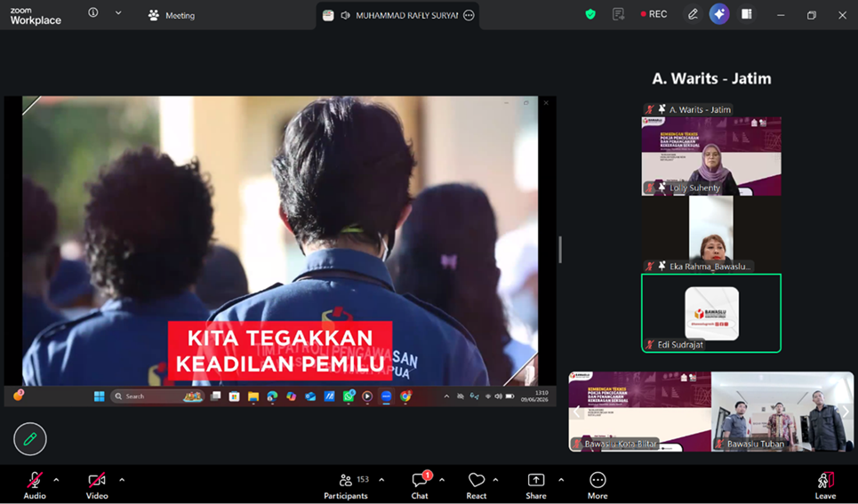
Task: Open File Explorer in the shared taskbar
Action: [253, 396]
